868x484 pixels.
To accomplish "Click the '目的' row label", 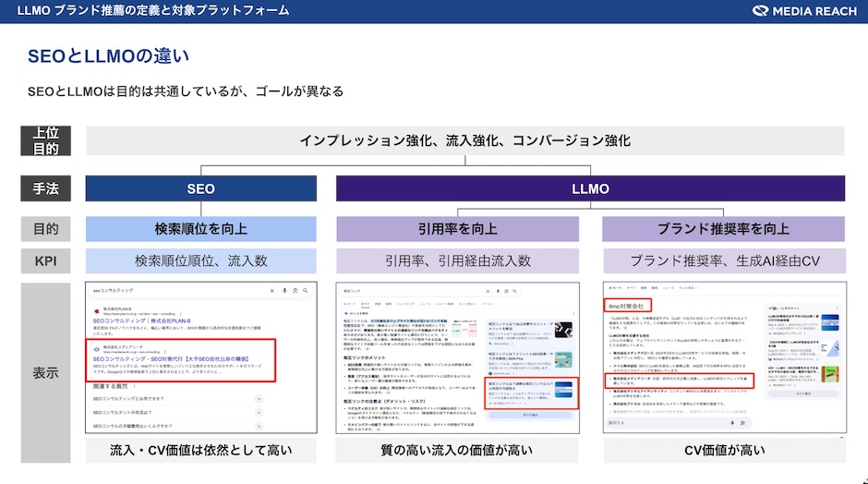I will click(x=45, y=229).
